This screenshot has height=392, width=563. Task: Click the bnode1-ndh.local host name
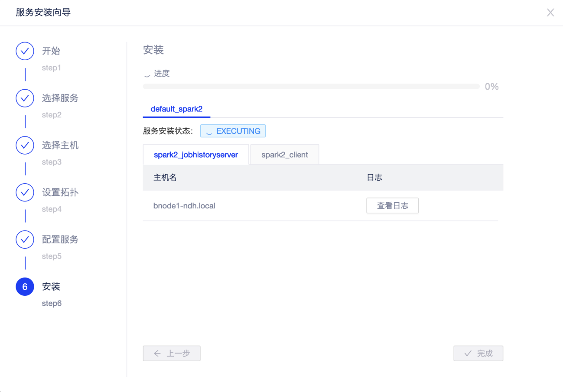pyautogui.click(x=184, y=206)
